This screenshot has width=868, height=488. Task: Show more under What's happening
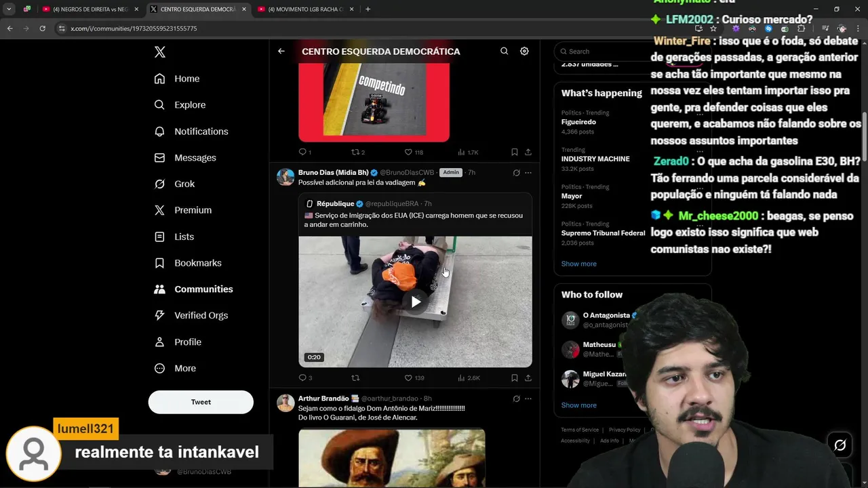(x=578, y=264)
